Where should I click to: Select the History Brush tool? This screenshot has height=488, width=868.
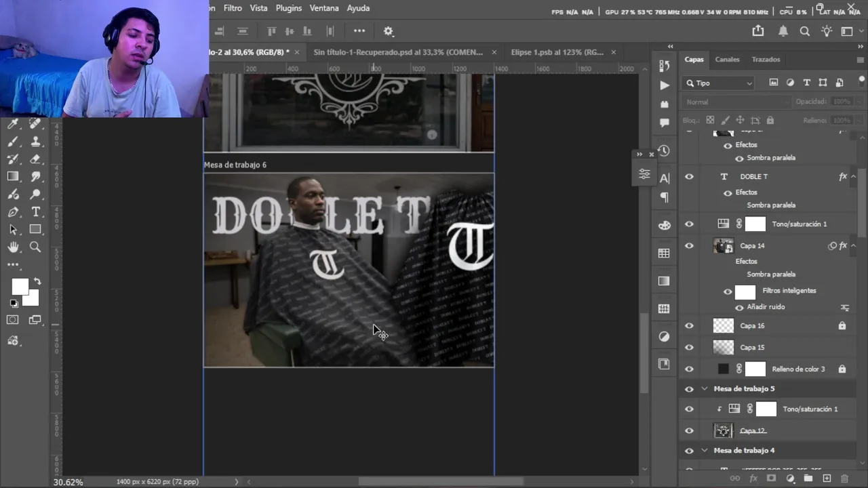[x=13, y=159]
